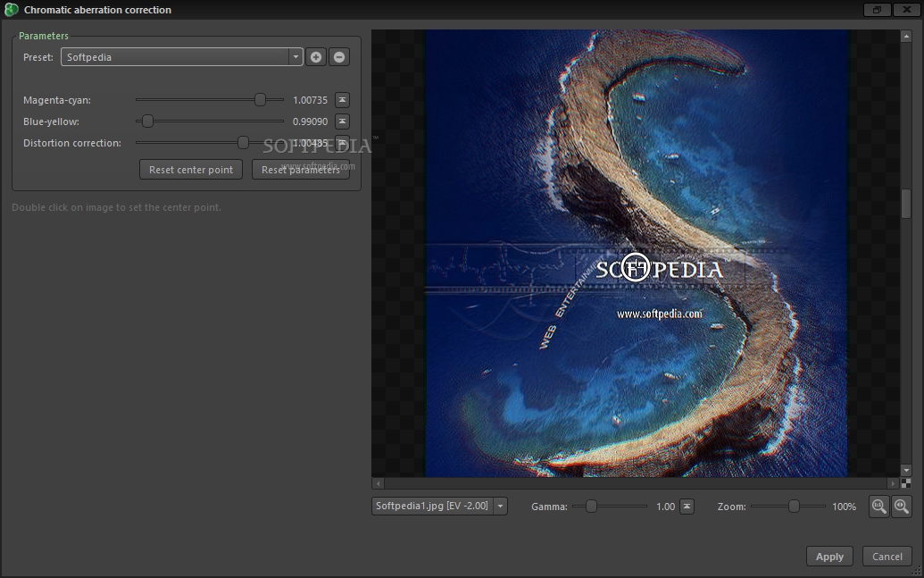
Task: Click the circular center point marker on the preview
Action: coord(636,266)
